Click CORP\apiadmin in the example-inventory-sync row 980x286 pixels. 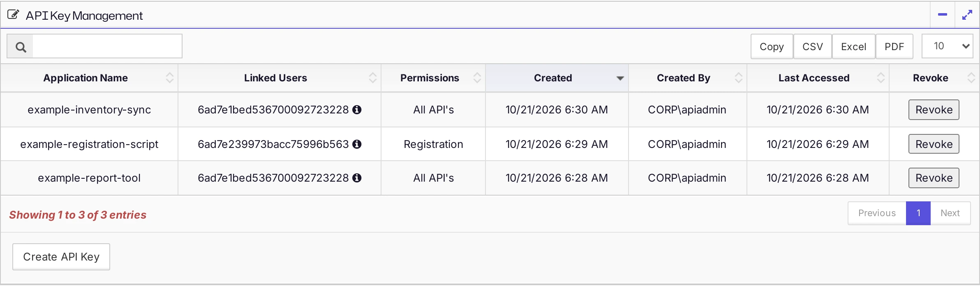[x=687, y=110]
